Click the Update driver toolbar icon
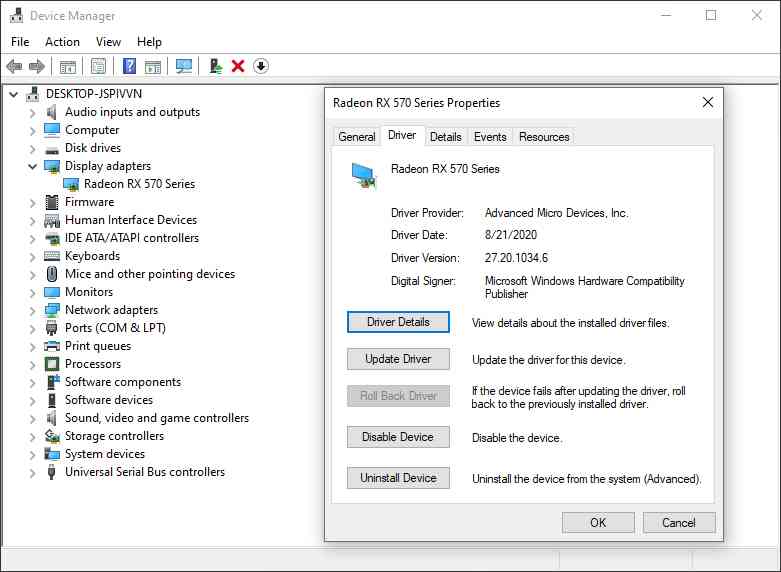Image resolution: width=781 pixels, height=572 pixels. pyautogui.click(x=215, y=66)
